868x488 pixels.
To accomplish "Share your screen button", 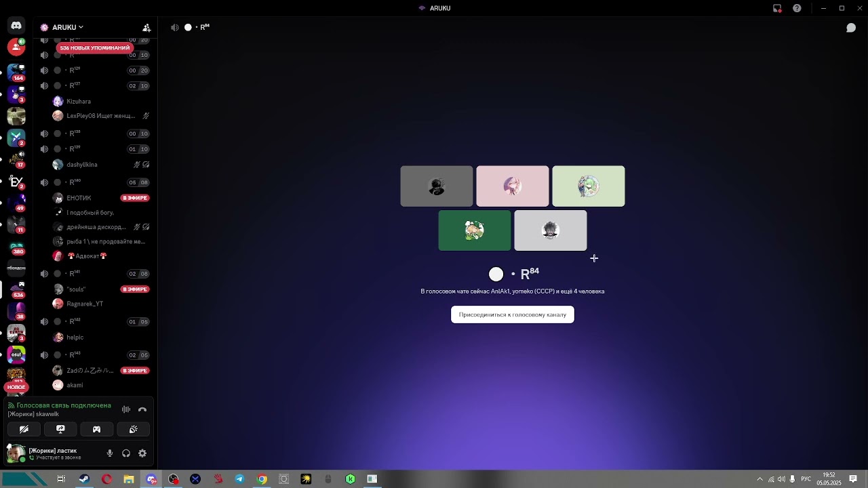I will (60, 429).
